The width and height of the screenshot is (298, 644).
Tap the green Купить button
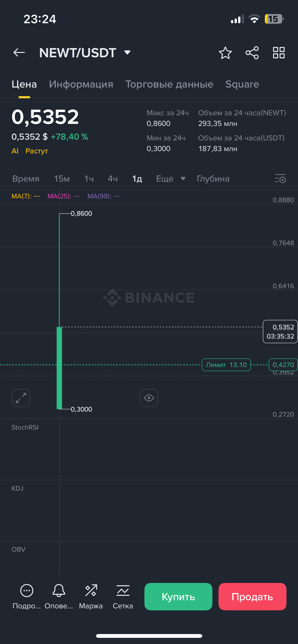pyautogui.click(x=178, y=597)
